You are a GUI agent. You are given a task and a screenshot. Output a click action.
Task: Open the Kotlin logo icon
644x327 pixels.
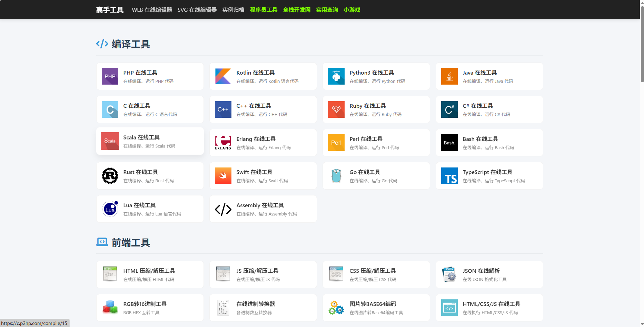pyautogui.click(x=223, y=76)
